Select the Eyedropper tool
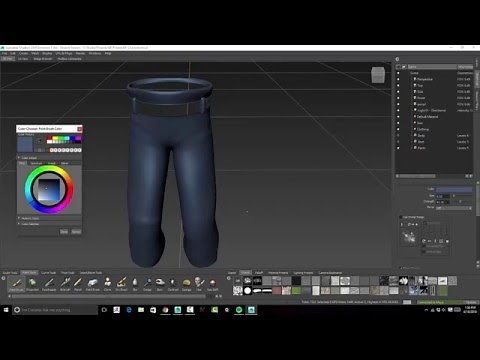Viewport: 480px width, 360px height. pos(49,284)
